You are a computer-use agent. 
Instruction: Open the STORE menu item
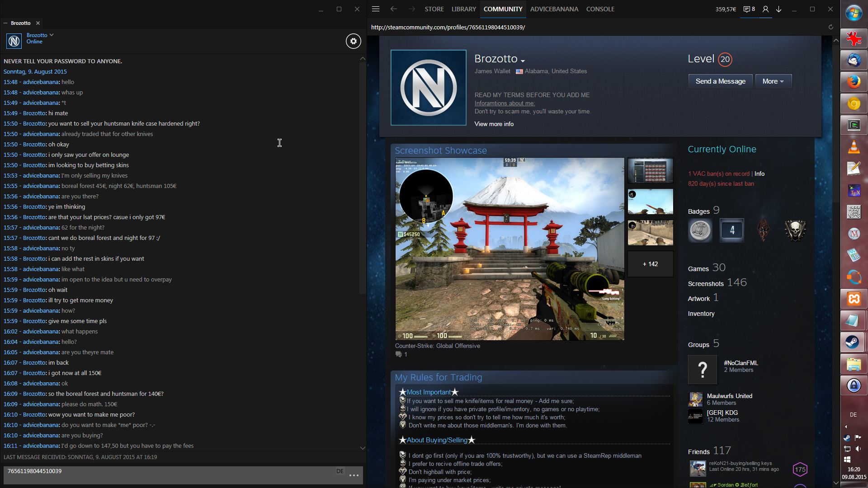coord(434,9)
